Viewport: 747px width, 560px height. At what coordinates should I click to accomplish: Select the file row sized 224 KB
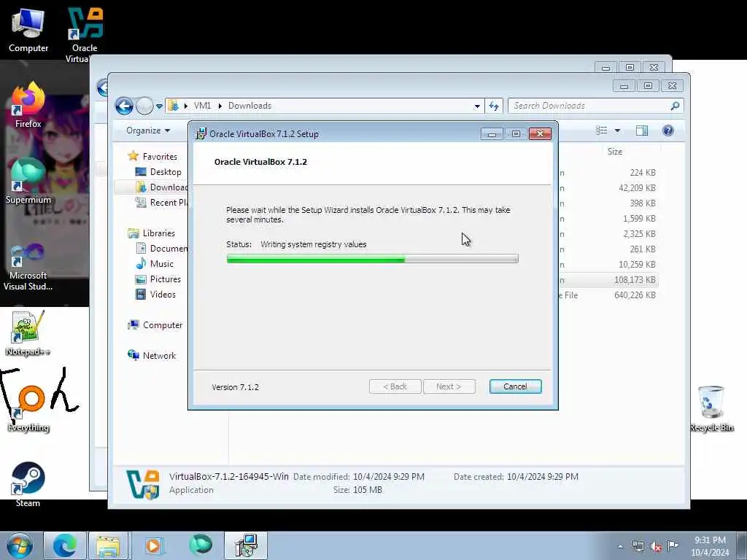tap(608, 172)
